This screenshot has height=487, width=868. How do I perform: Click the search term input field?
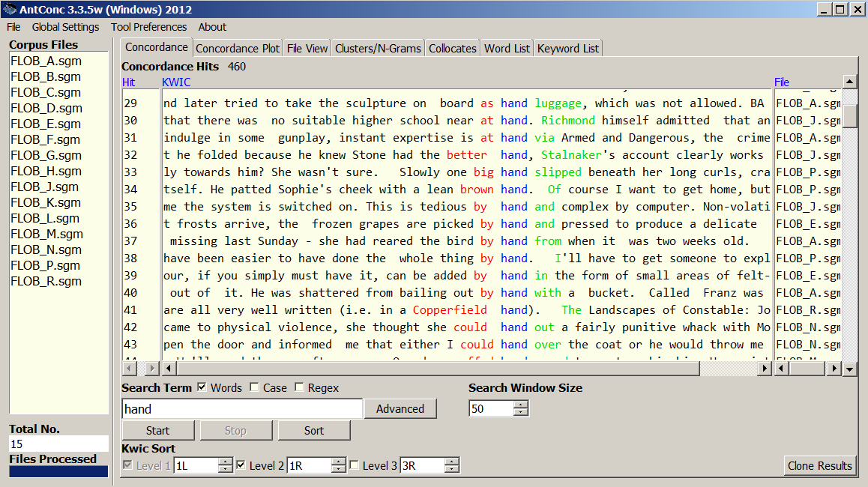pos(241,409)
